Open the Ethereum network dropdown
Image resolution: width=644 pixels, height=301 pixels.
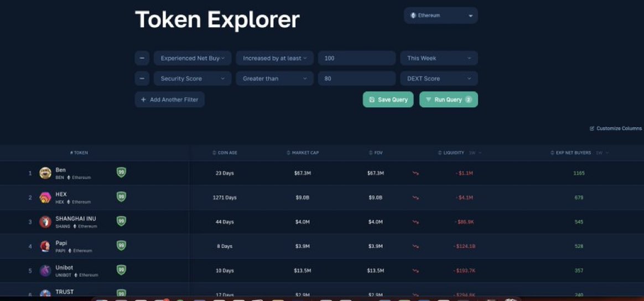click(x=441, y=15)
